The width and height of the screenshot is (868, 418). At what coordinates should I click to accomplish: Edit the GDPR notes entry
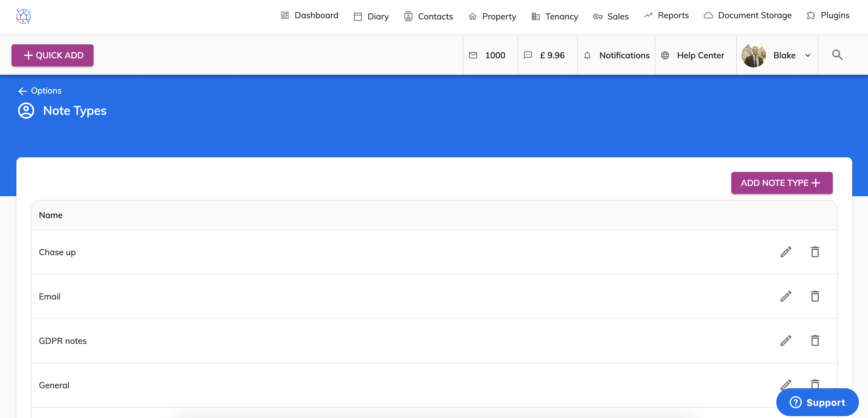785,341
